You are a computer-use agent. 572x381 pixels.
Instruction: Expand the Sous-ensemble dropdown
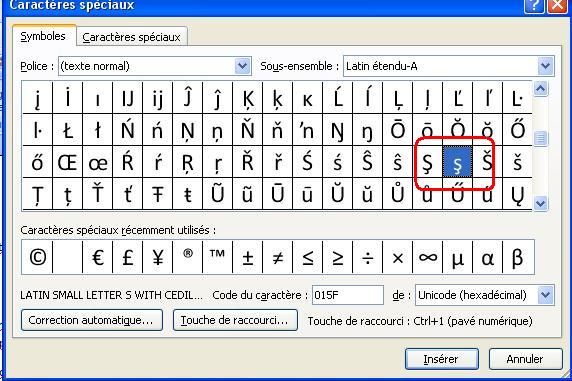click(x=545, y=66)
